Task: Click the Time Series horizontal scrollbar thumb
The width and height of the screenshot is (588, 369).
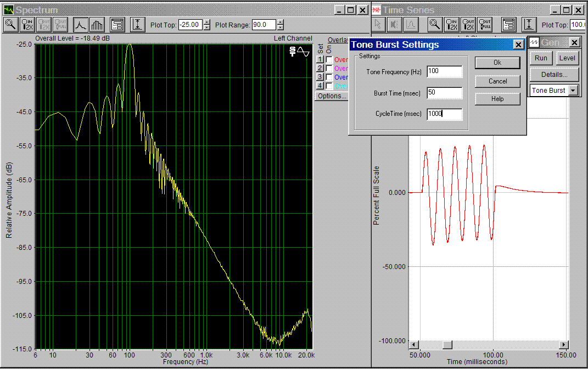Action: tap(447, 344)
